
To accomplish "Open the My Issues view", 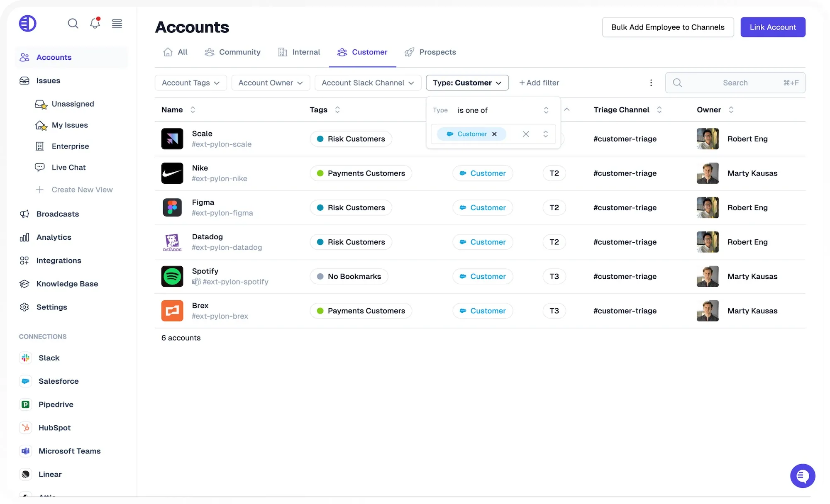I will pos(61,125).
